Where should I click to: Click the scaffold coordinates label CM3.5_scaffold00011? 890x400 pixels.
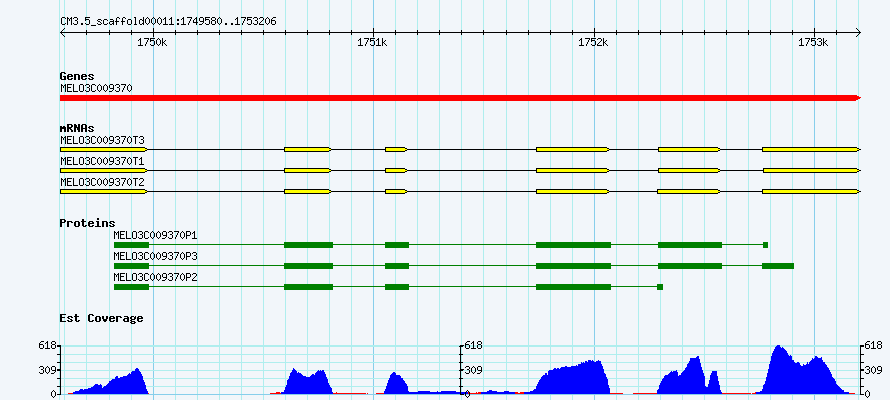(169, 22)
